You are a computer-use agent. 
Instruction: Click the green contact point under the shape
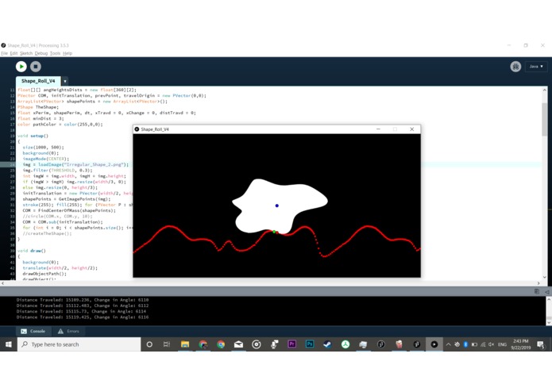pos(274,232)
